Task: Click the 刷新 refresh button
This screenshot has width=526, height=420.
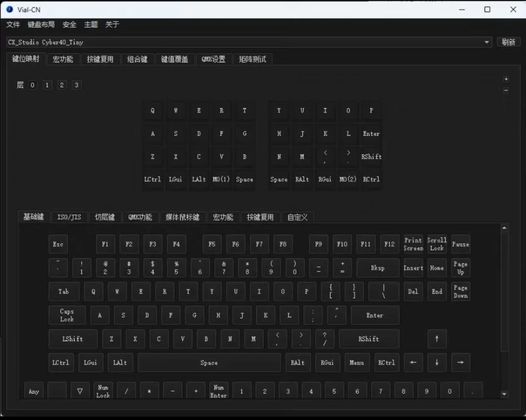Action: 508,42
